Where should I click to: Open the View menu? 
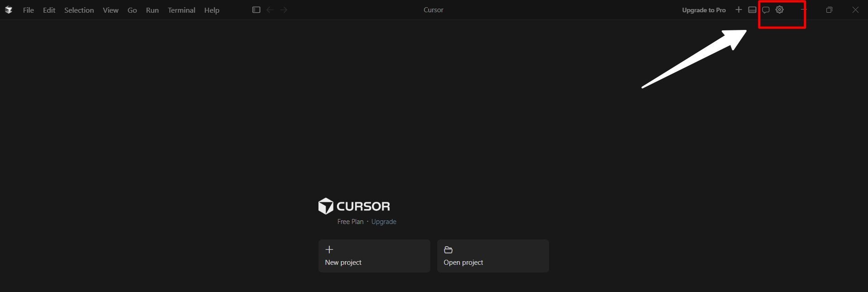tap(111, 10)
